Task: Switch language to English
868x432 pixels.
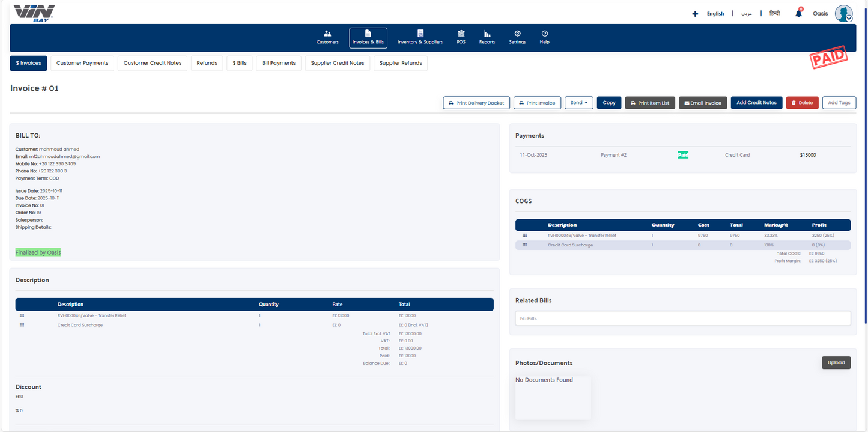Action: pyautogui.click(x=715, y=14)
